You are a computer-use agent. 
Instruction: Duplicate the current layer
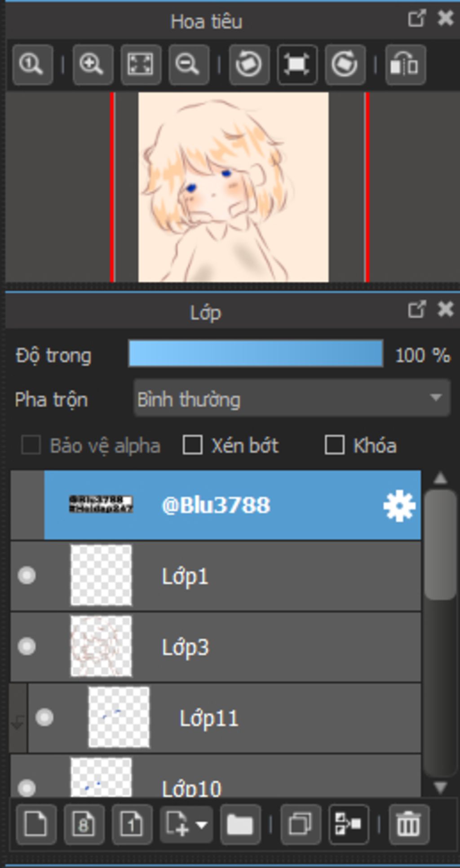point(301,824)
